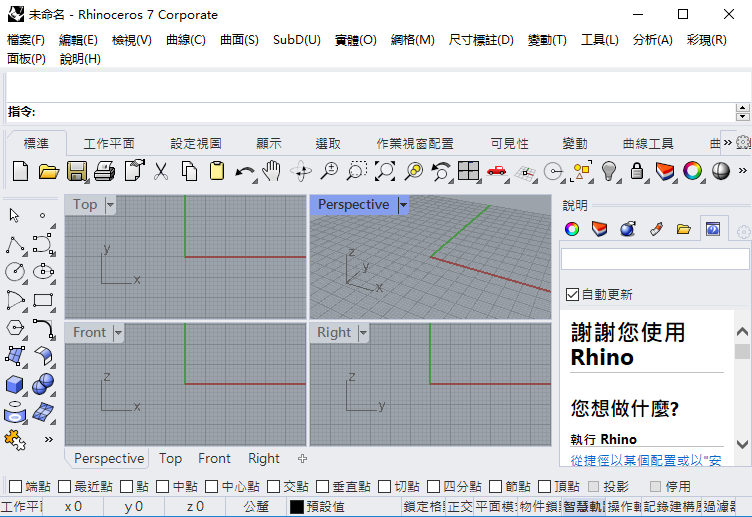The width and height of the screenshot is (752, 517).
Task: Click the fillet curves tool
Action: pyautogui.click(x=44, y=329)
